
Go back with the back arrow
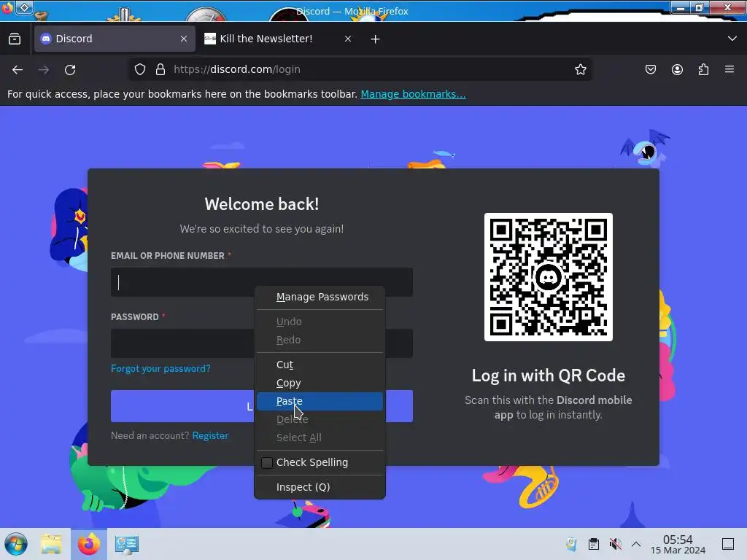pos(18,69)
